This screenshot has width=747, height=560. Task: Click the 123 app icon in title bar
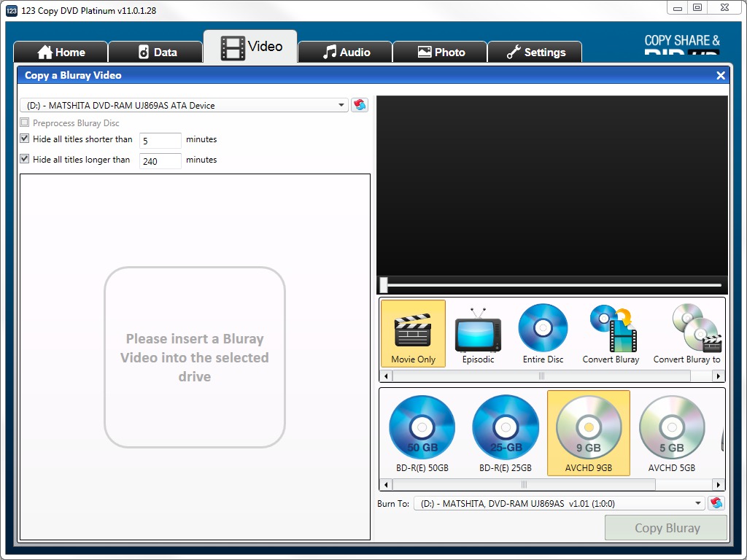tap(12, 10)
